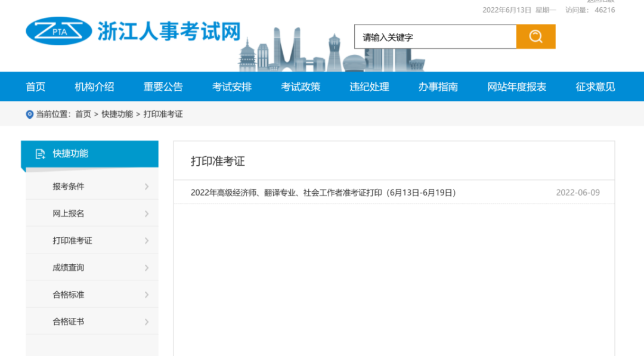Image resolution: width=644 pixels, height=356 pixels.
Task: Go to 机构介绍 in the navigation bar
Action: [94, 87]
